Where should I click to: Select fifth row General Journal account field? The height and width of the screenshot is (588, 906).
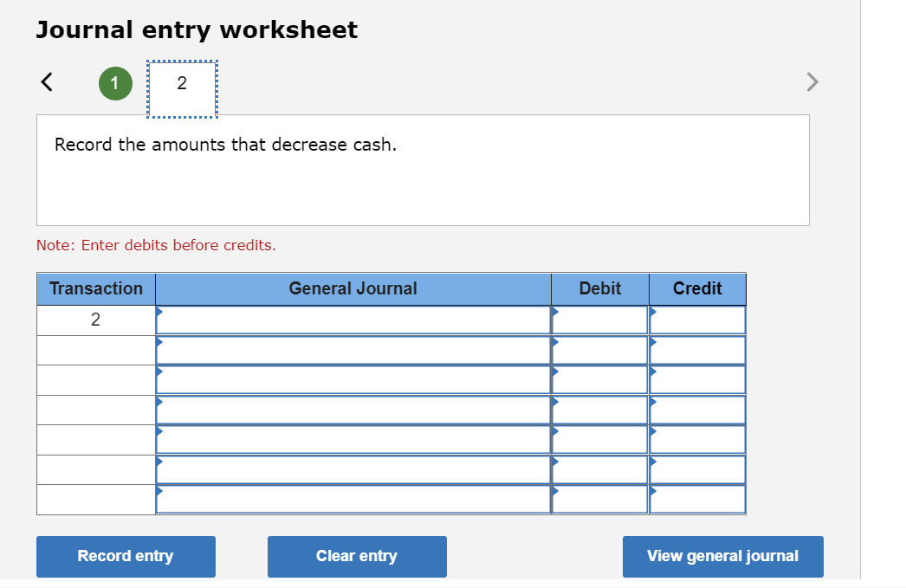(353, 440)
